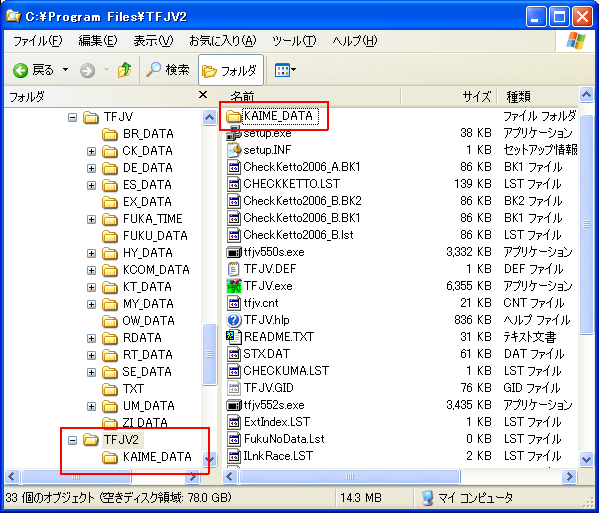Click the TFJV.GID file icon
The width and height of the screenshot is (599, 513).
pos(233,388)
